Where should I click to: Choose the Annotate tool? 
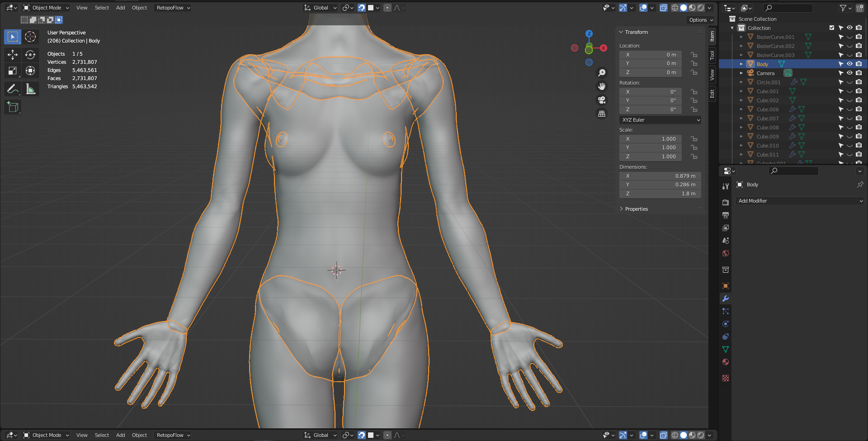[x=13, y=89]
